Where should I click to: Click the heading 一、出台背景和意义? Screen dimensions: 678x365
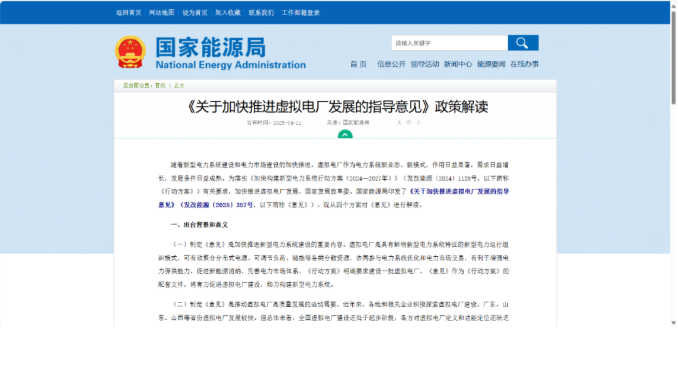(199, 225)
